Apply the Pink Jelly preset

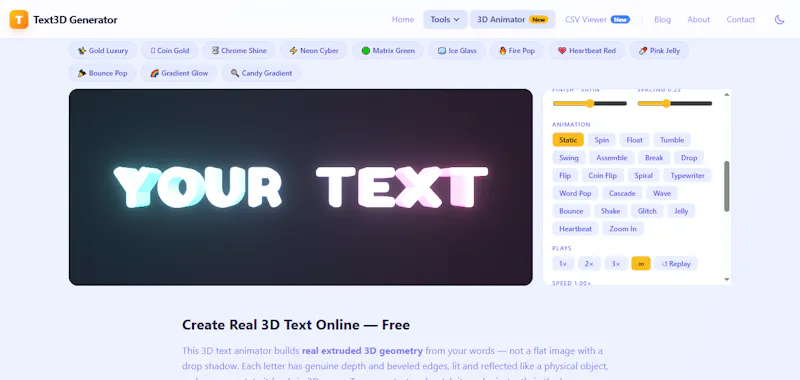[x=660, y=50]
